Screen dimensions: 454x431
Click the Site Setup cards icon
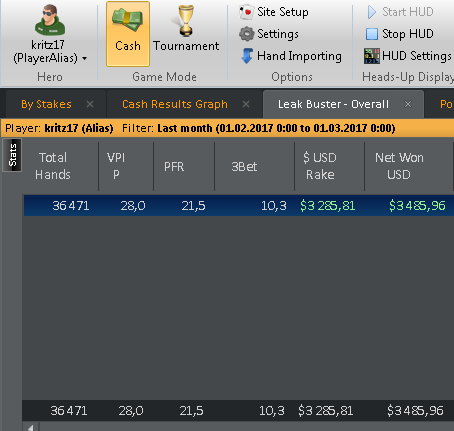pos(246,12)
